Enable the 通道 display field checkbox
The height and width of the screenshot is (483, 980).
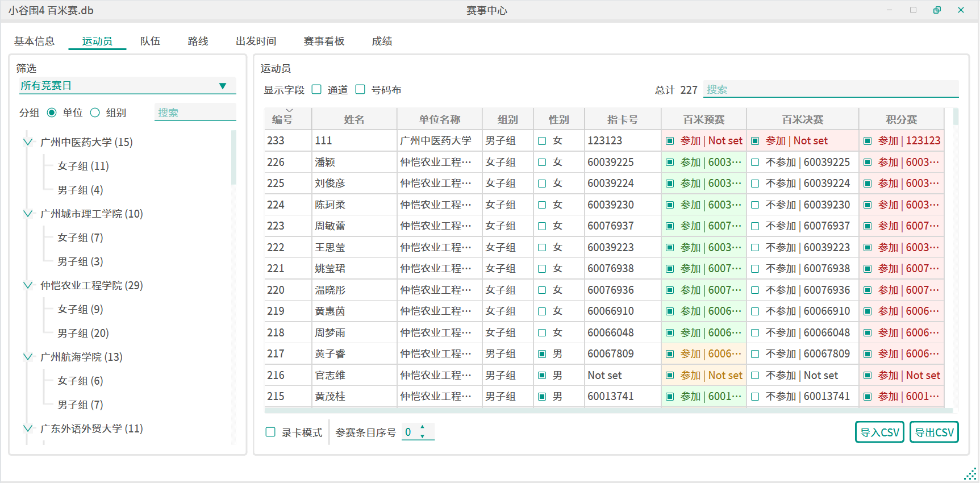click(317, 90)
